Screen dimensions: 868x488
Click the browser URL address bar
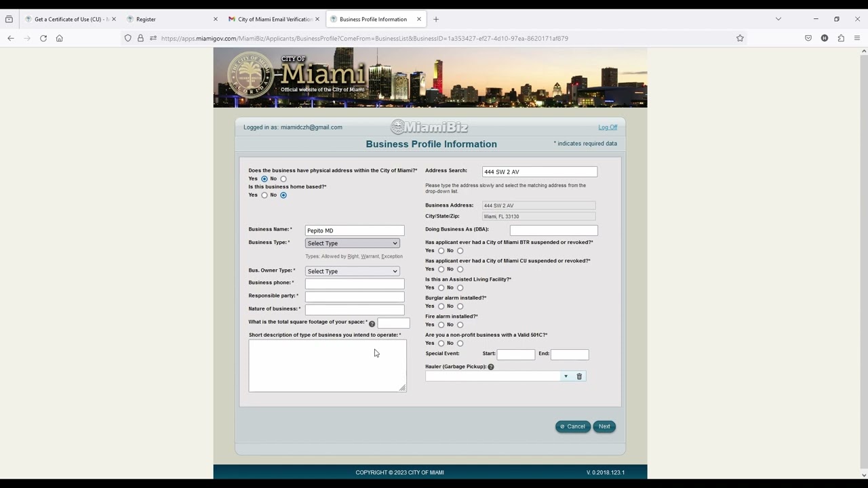click(x=434, y=38)
